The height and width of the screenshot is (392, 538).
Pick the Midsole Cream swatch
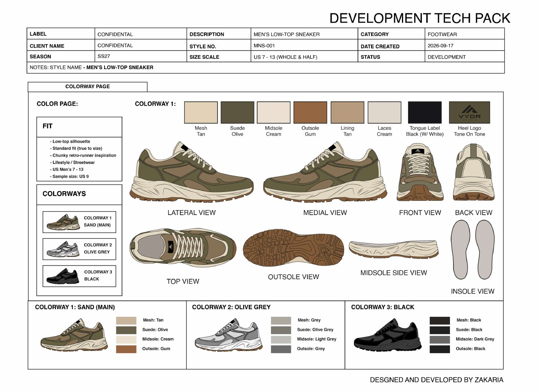(x=274, y=112)
